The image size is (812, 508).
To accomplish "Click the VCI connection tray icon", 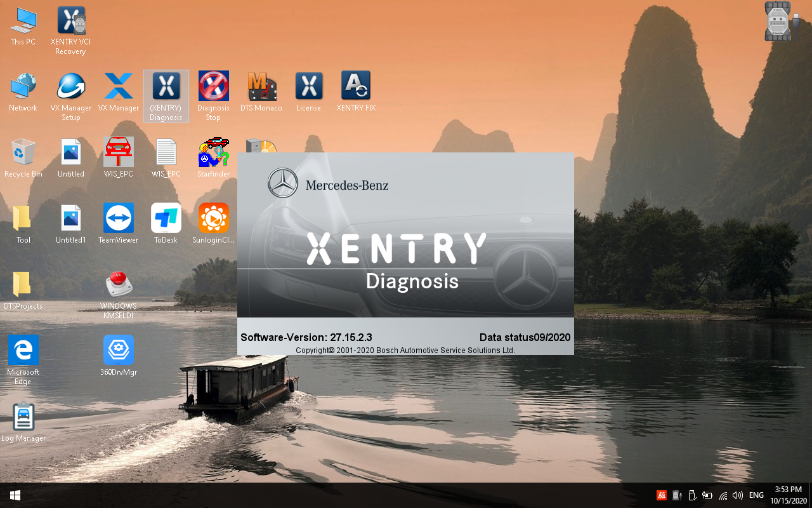I will point(676,495).
